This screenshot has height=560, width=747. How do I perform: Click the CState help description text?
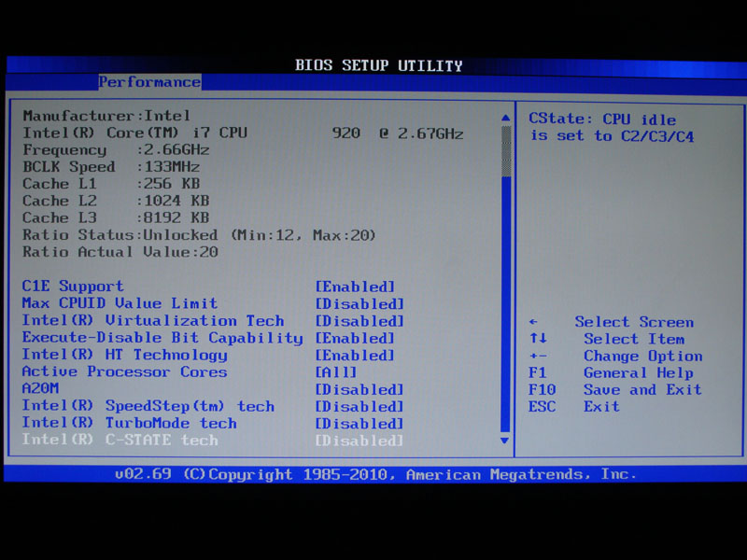[x=612, y=128]
